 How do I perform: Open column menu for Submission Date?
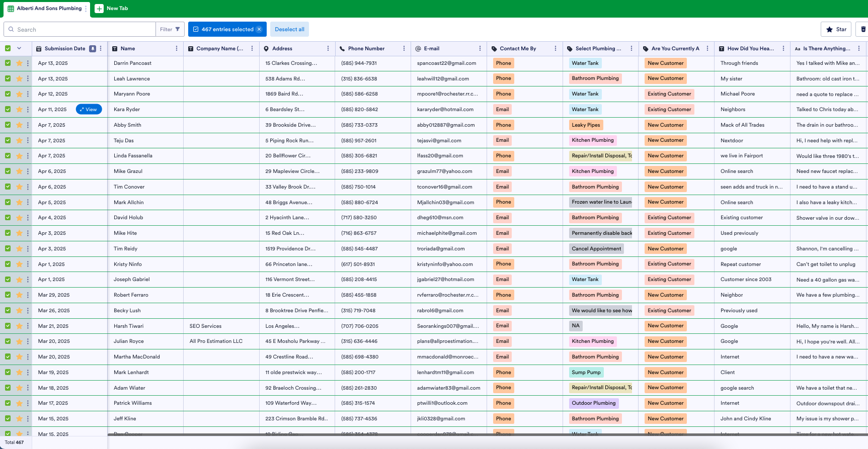(101, 49)
